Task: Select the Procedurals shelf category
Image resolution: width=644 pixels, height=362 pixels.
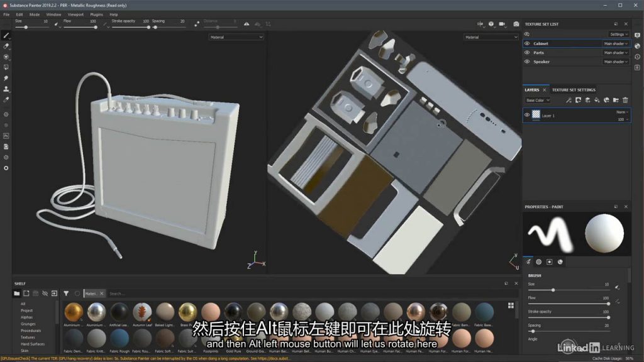Action: [31, 331]
